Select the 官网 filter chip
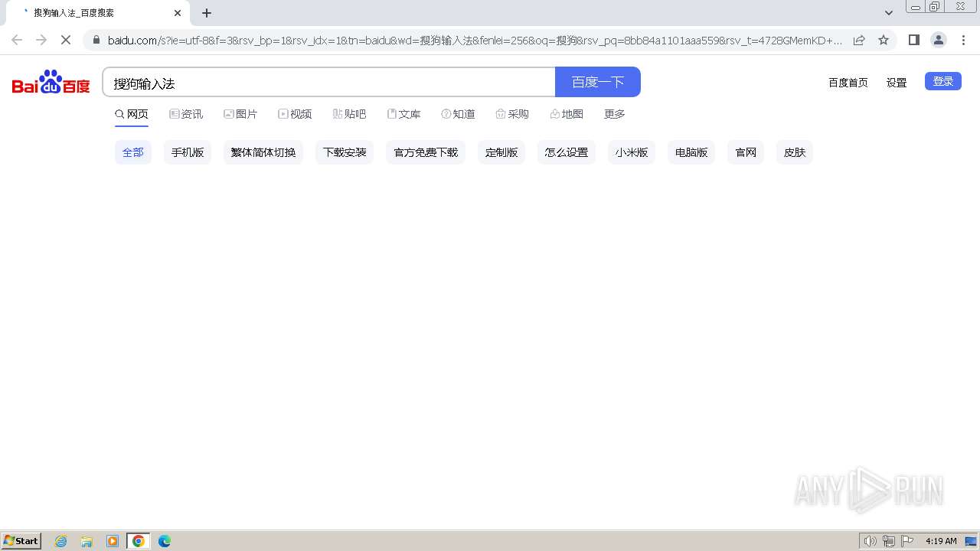Image resolution: width=980 pixels, height=551 pixels. click(x=746, y=152)
